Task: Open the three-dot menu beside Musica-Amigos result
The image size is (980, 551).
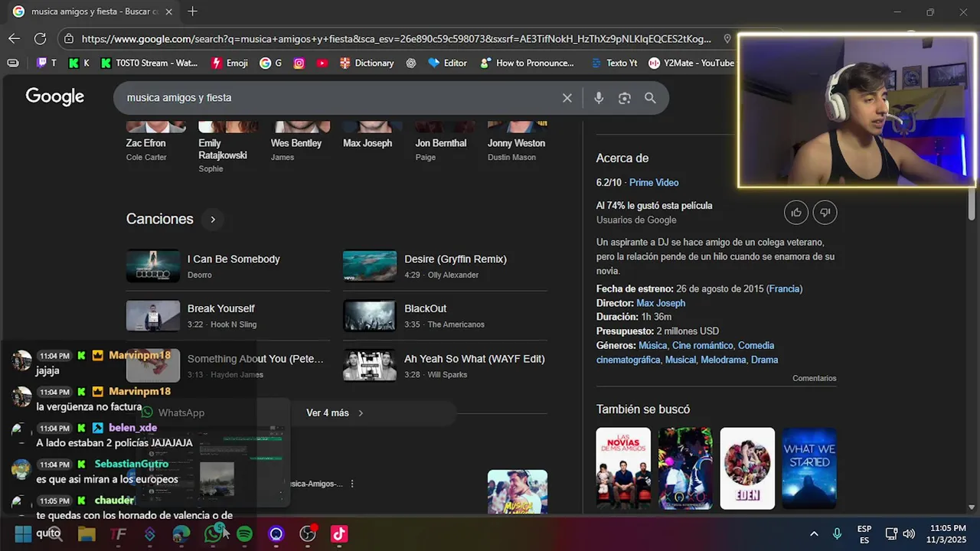Action: pyautogui.click(x=352, y=484)
